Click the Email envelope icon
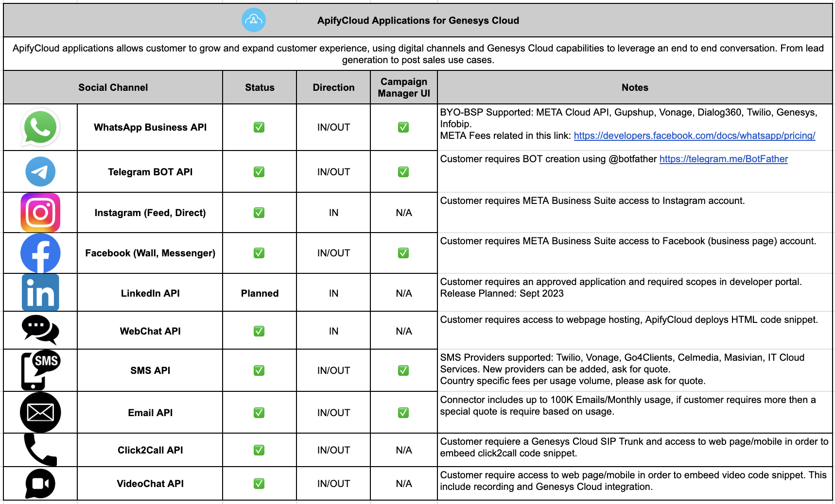The height and width of the screenshot is (504, 835). (40, 412)
